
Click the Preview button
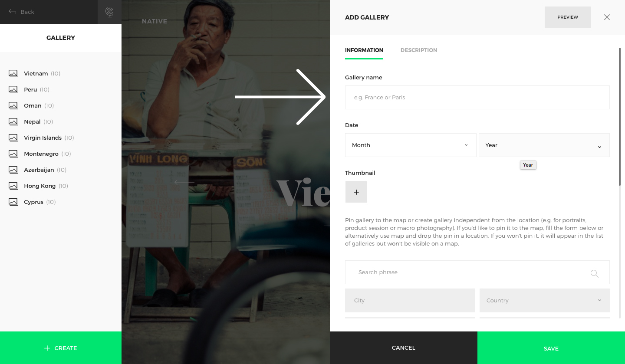pos(568,17)
